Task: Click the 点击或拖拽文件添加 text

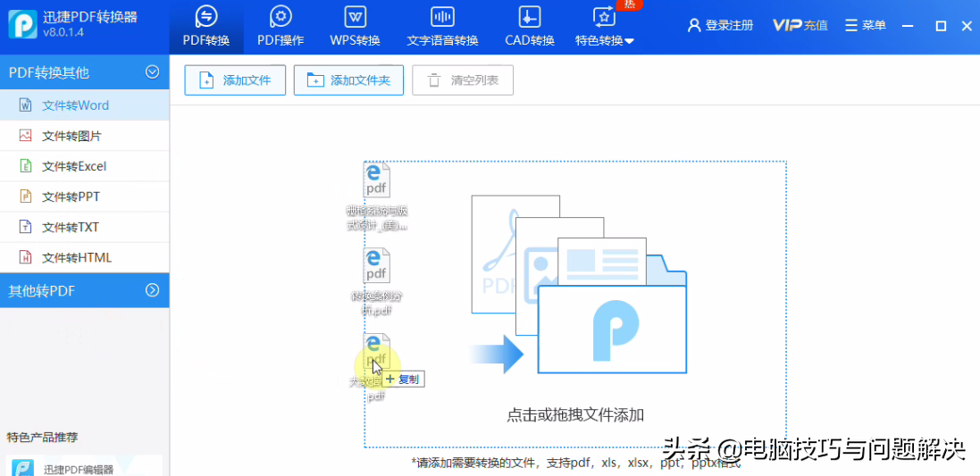Action: pyautogui.click(x=575, y=414)
